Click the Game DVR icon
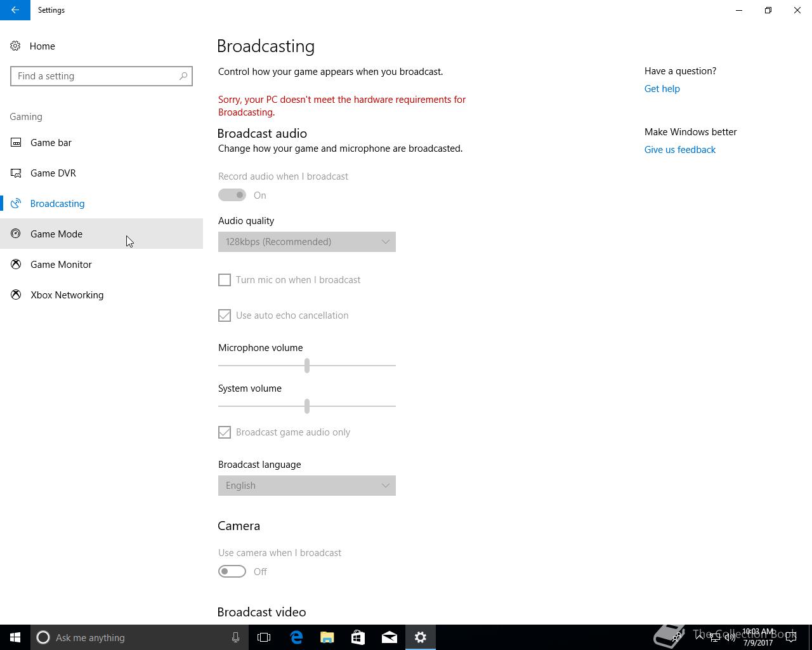Screen dimensions: 812x650 pyautogui.click(x=16, y=173)
